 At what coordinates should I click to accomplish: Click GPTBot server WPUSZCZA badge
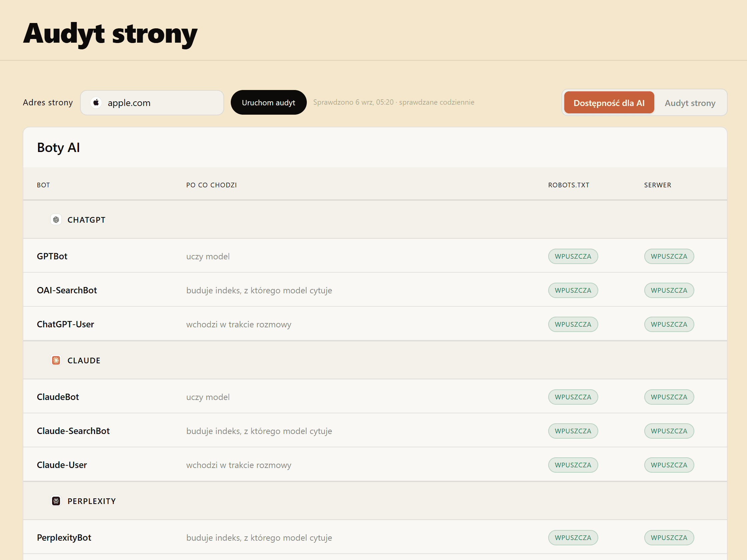pos(669,256)
